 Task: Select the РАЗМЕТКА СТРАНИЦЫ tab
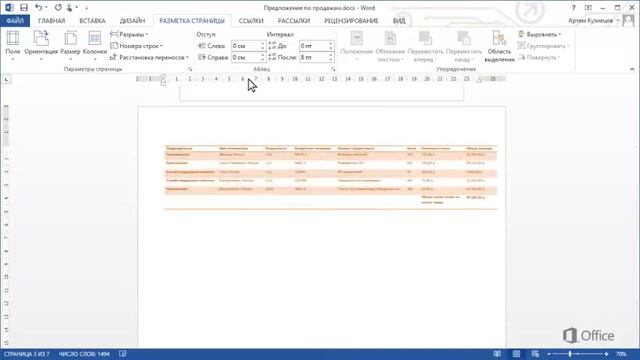tap(192, 20)
